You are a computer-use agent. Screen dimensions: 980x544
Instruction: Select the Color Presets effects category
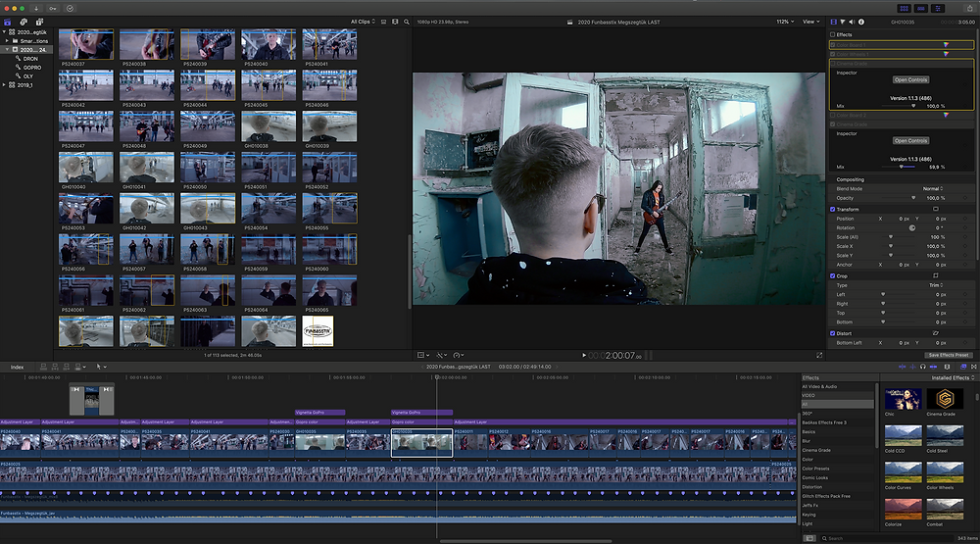coord(815,469)
